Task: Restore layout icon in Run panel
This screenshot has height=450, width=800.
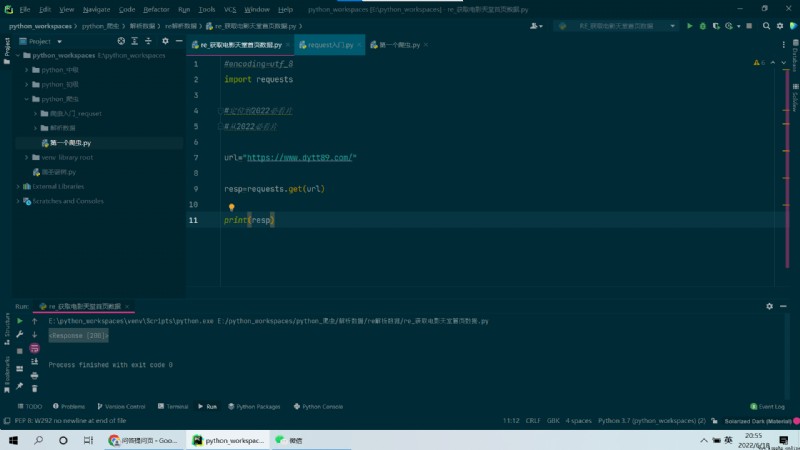Action: tap(19, 368)
